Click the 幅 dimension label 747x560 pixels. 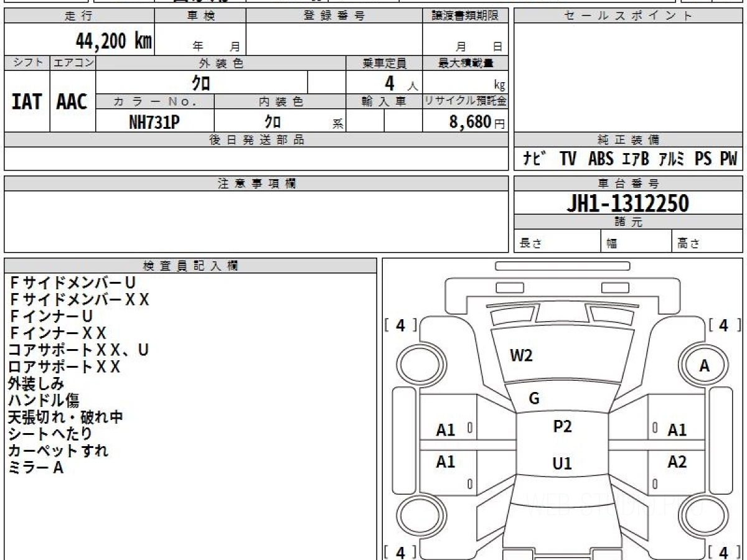[x=612, y=244]
